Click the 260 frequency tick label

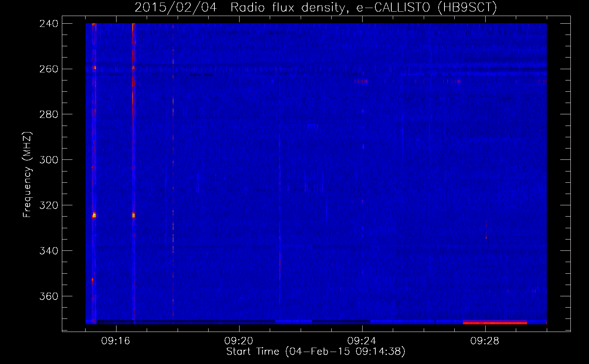pos(49,69)
